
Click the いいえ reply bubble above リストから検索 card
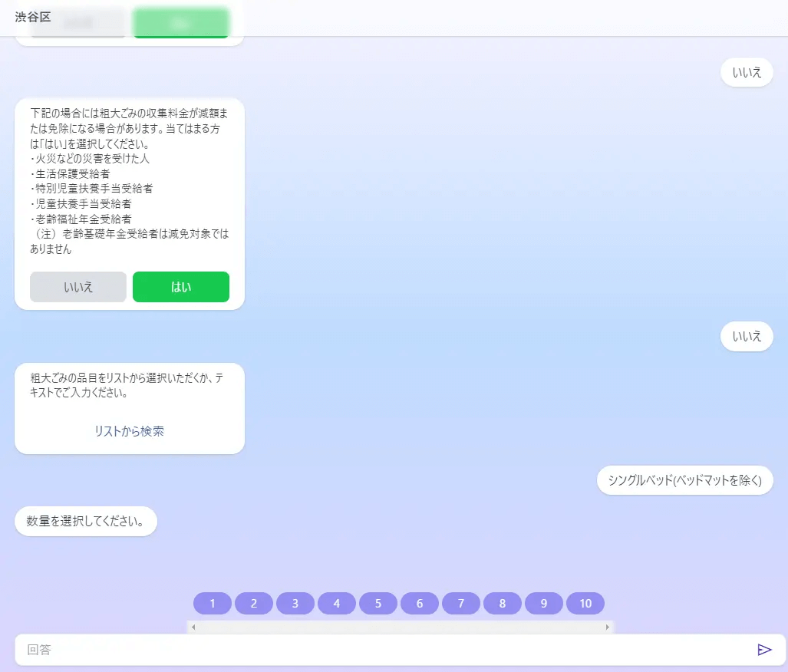pos(747,336)
